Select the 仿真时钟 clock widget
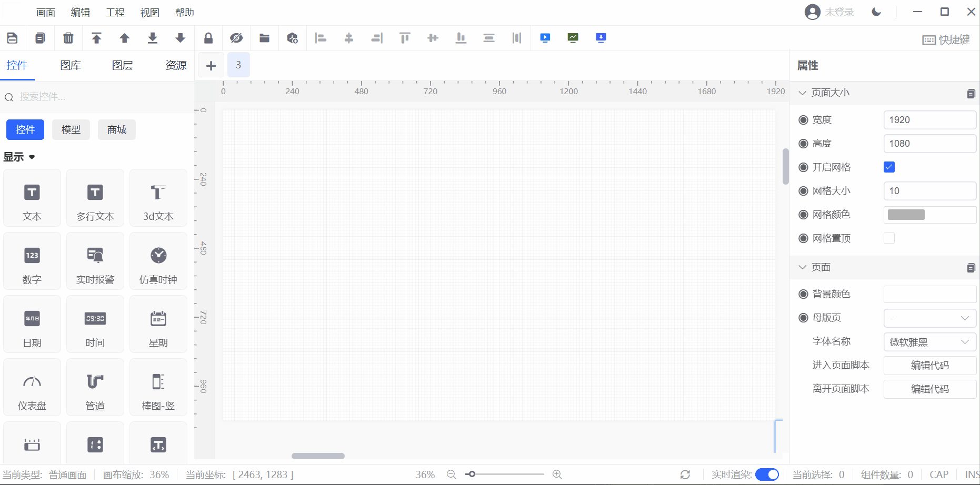Image resolution: width=980 pixels, height=485 pixels. coord(158,261)
